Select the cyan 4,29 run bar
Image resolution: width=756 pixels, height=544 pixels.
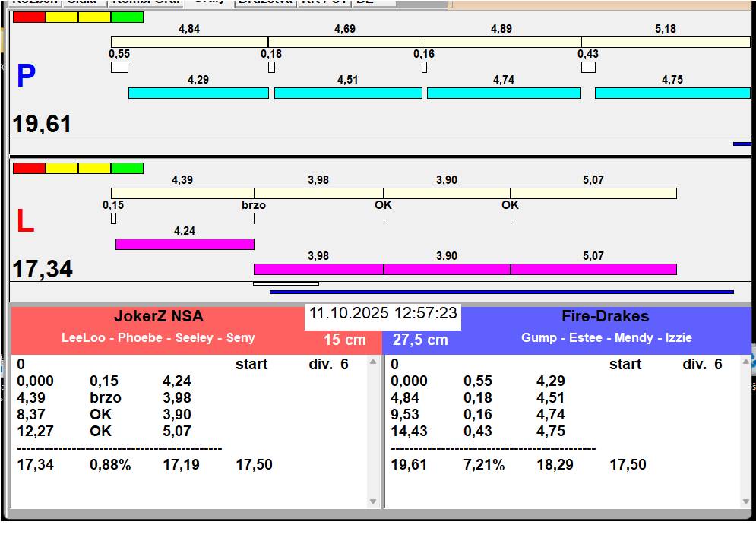pyautogui.click(x=198, y=93)
